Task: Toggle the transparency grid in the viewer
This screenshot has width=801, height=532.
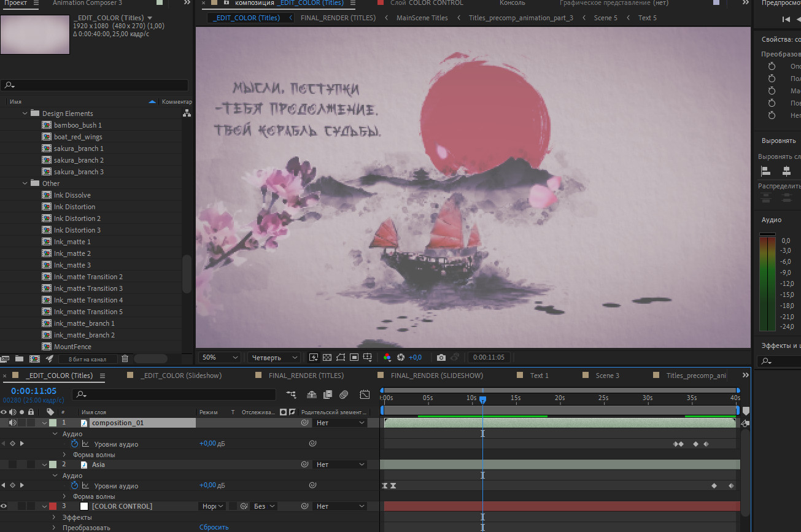Action: (x=327, y=357)
